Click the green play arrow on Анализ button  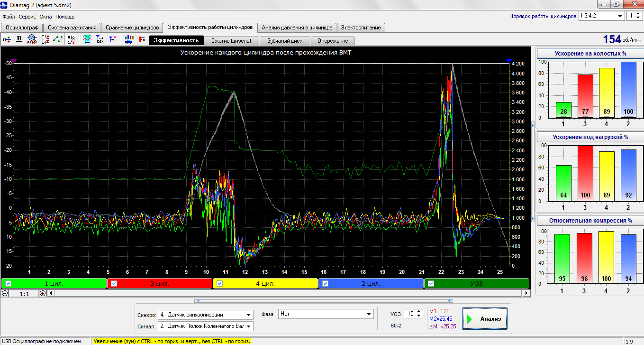(469, 319)
